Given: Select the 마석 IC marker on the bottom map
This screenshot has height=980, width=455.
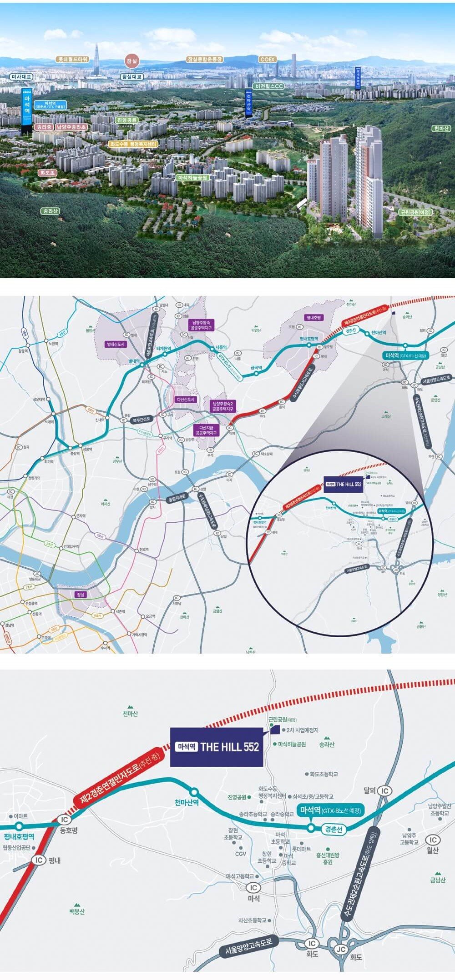Looking at the screenshot, I should [253, 888].
